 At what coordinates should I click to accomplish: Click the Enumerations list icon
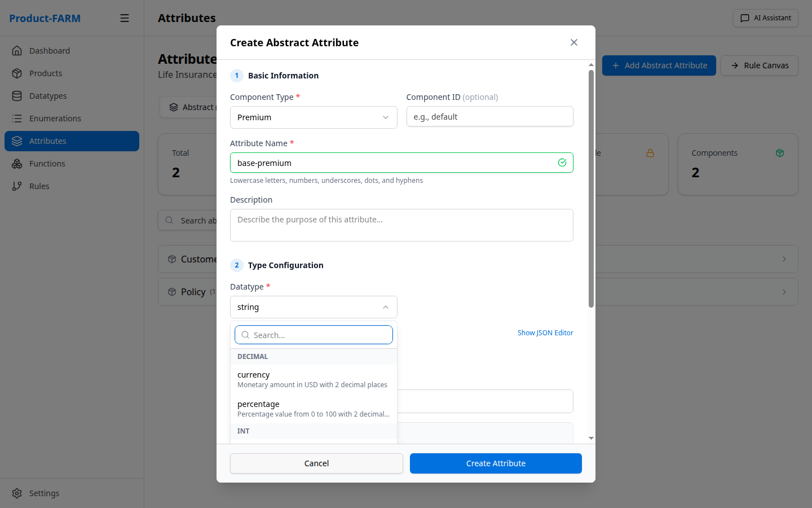(x=17, y=118)
